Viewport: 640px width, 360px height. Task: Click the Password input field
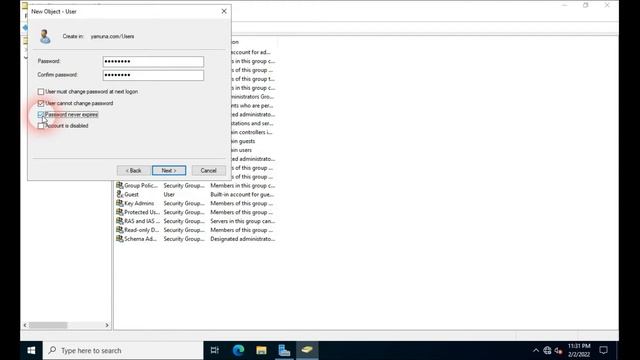click(153, 62)
